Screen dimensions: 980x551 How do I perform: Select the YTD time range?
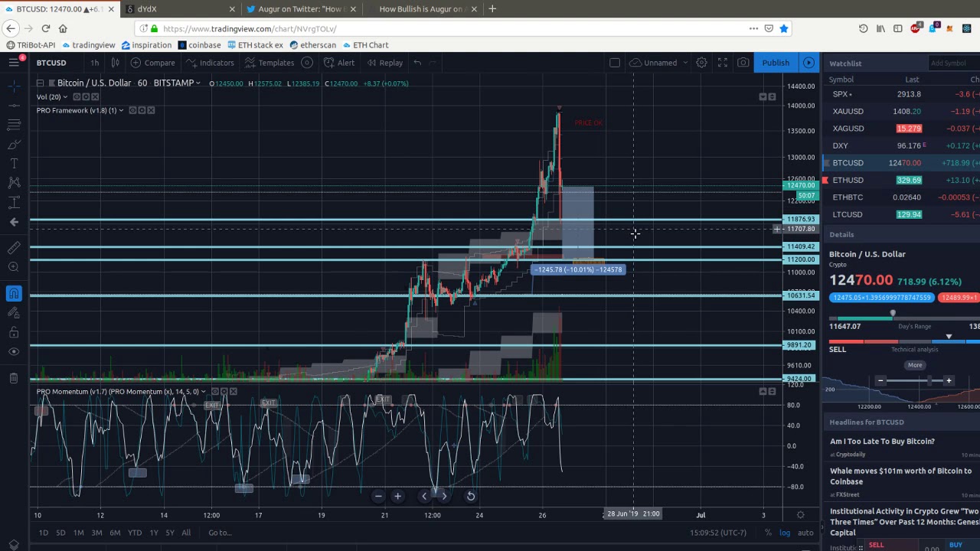click(135, 533)
